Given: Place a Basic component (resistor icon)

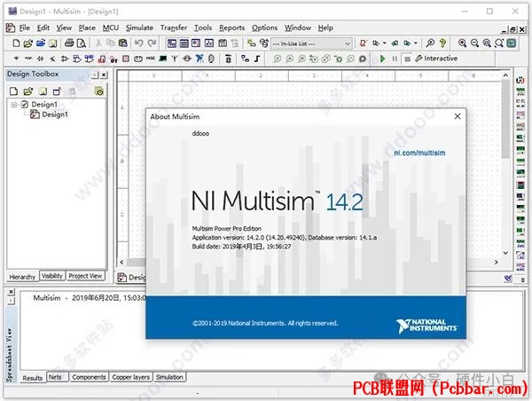Looking at the screenshot, I should click(x=28, y=59).
